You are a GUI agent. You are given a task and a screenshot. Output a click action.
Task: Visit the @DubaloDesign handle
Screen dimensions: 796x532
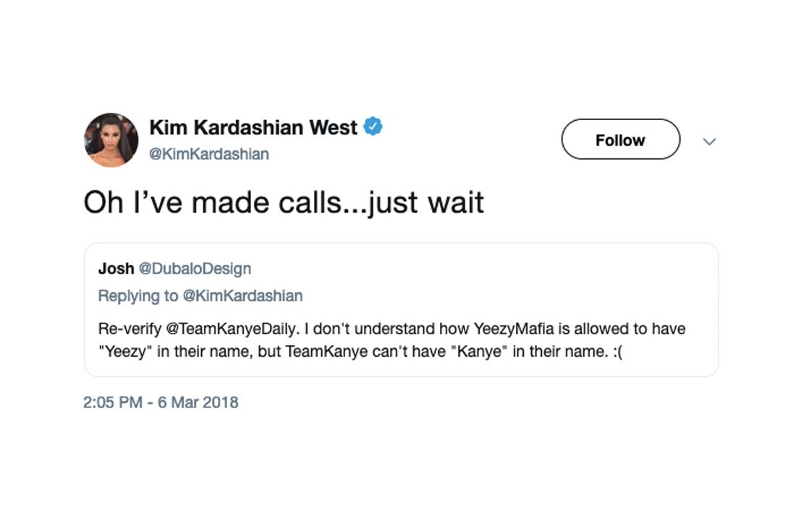195,268
